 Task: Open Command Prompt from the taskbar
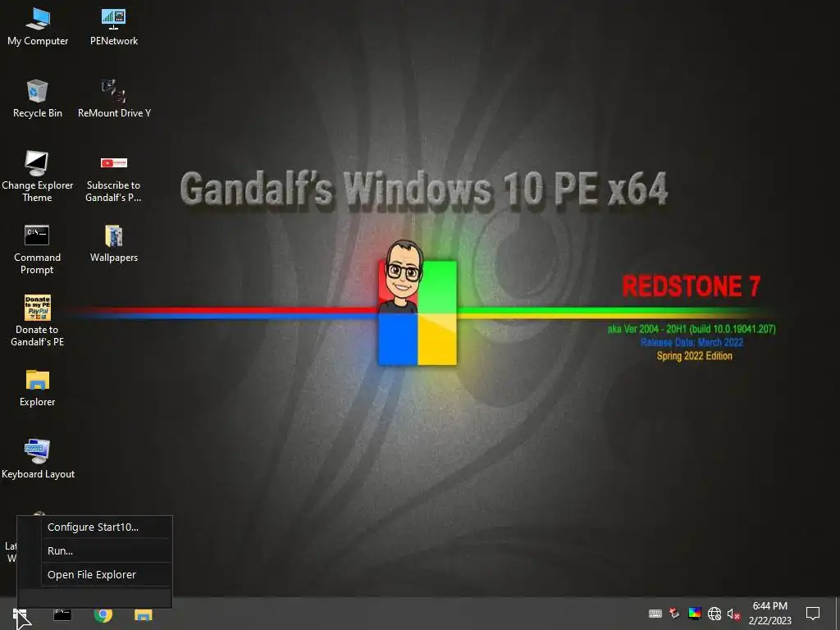pyautogui.click(x=62, y=614)
